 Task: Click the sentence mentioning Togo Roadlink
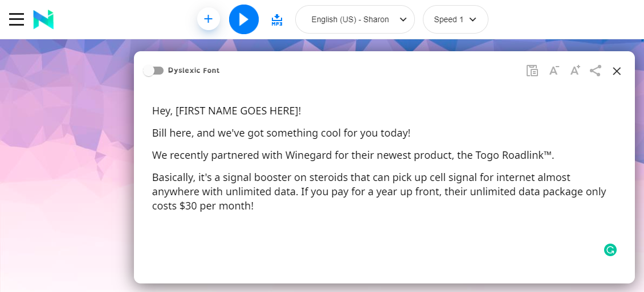coord(353,155)
